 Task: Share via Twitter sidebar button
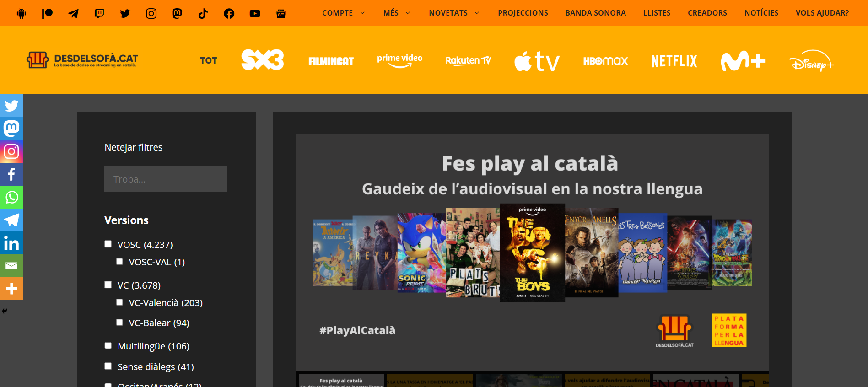11,106
